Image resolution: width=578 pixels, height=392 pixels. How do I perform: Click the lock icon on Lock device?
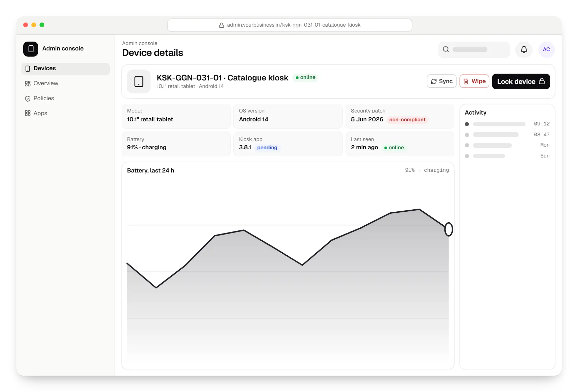pyautogui.click(x=542, y=81)
